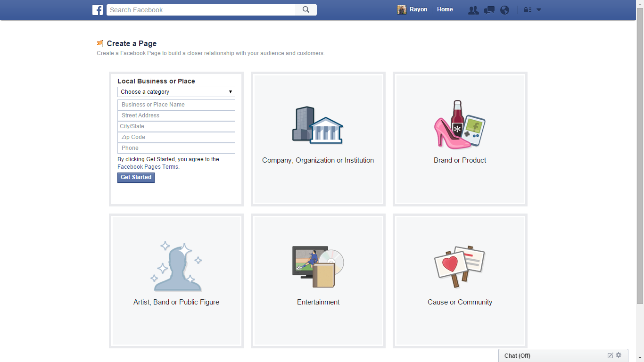Open the Notifications globe icon

505,10
